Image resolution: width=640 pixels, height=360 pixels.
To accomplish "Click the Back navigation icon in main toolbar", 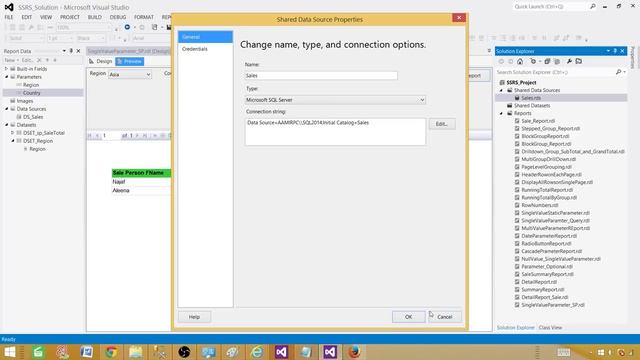I will click(x=127, y=27).
